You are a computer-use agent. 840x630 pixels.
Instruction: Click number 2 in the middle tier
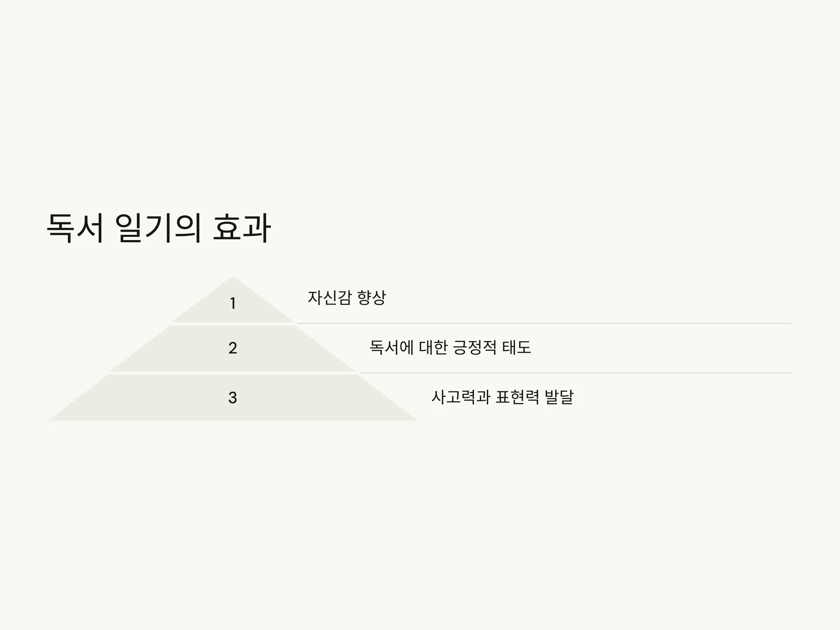[x=233, y=348]
